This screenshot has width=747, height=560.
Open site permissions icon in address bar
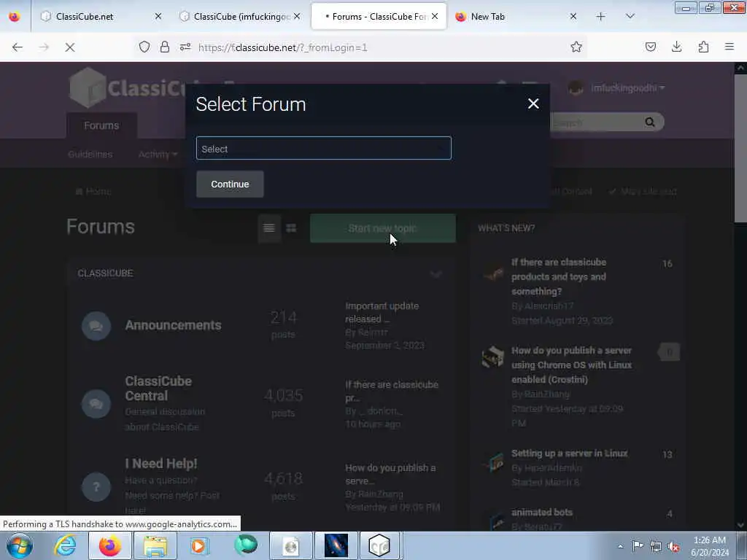point(185,47)
